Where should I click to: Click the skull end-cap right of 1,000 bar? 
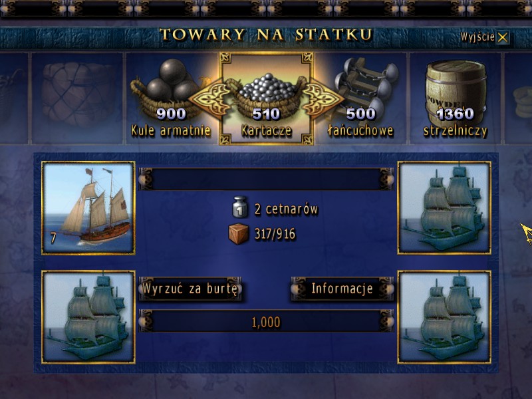pos(386,321)
